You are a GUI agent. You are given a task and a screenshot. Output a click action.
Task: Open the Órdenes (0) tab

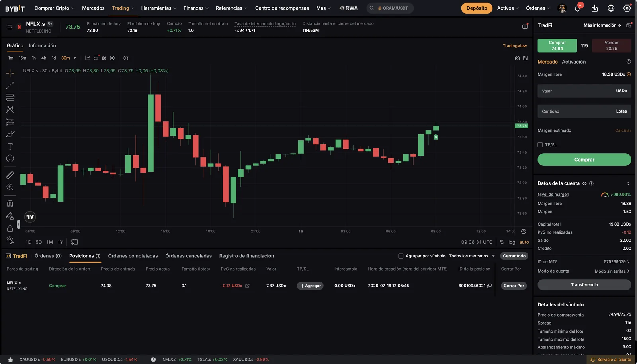(48, 256)
